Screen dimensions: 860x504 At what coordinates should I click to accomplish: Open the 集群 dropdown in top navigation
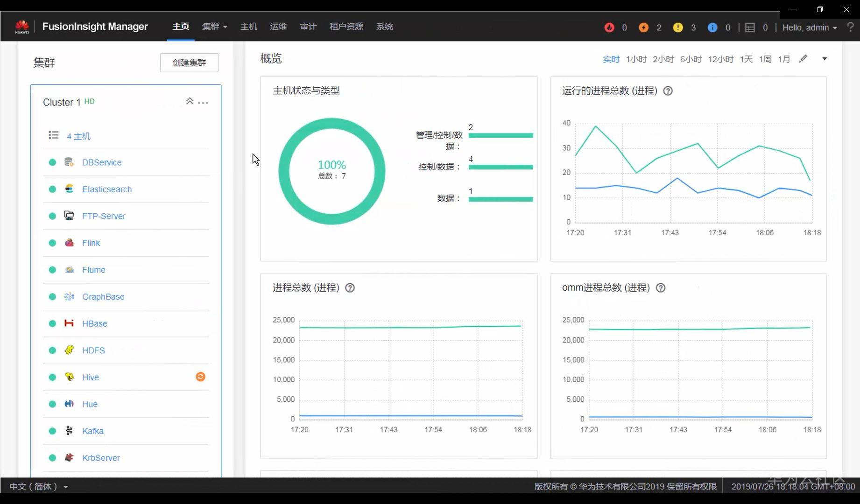pyautogui.click(x=214, y=27)
